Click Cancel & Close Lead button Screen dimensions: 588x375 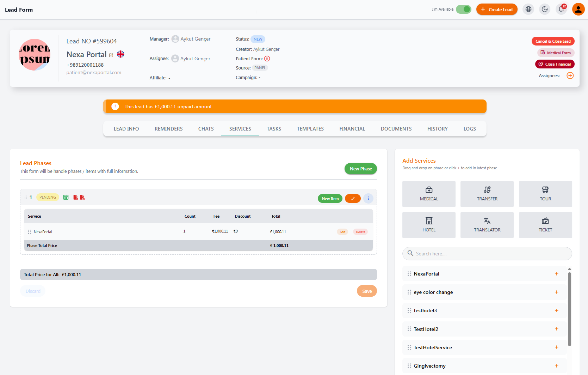[x=553, y=41]
